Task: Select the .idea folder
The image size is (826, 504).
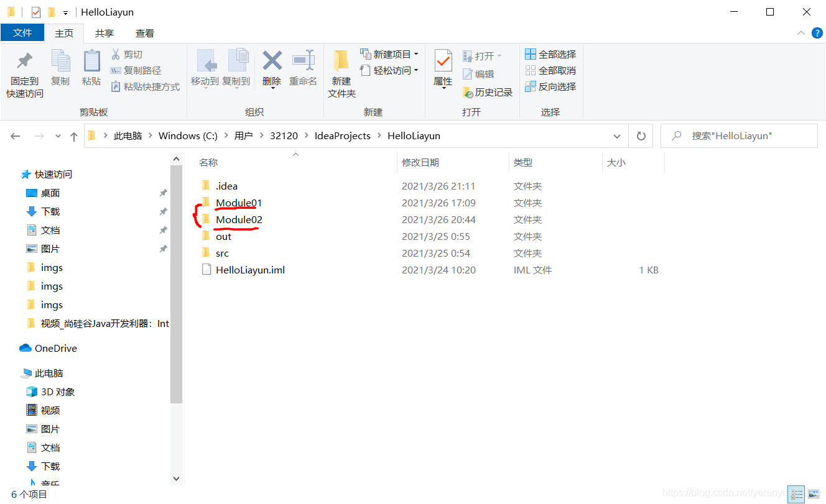Action: click(226, 186)
